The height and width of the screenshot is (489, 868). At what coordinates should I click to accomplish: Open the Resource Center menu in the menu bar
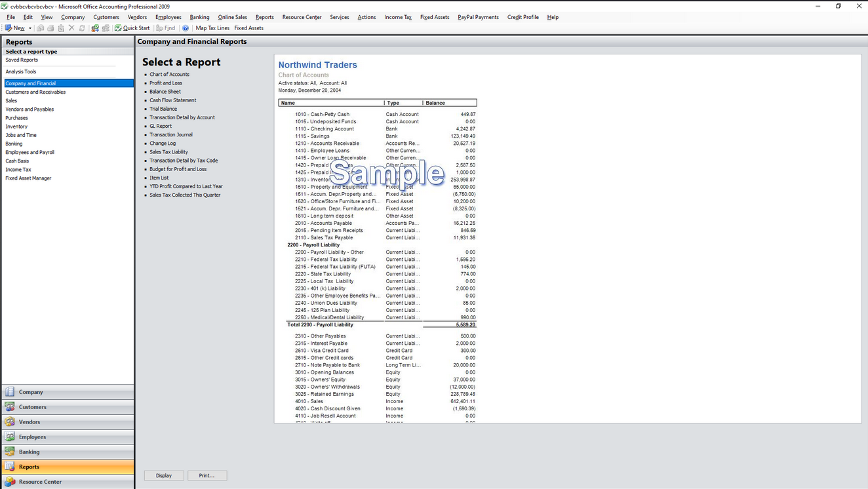point(302,17)
